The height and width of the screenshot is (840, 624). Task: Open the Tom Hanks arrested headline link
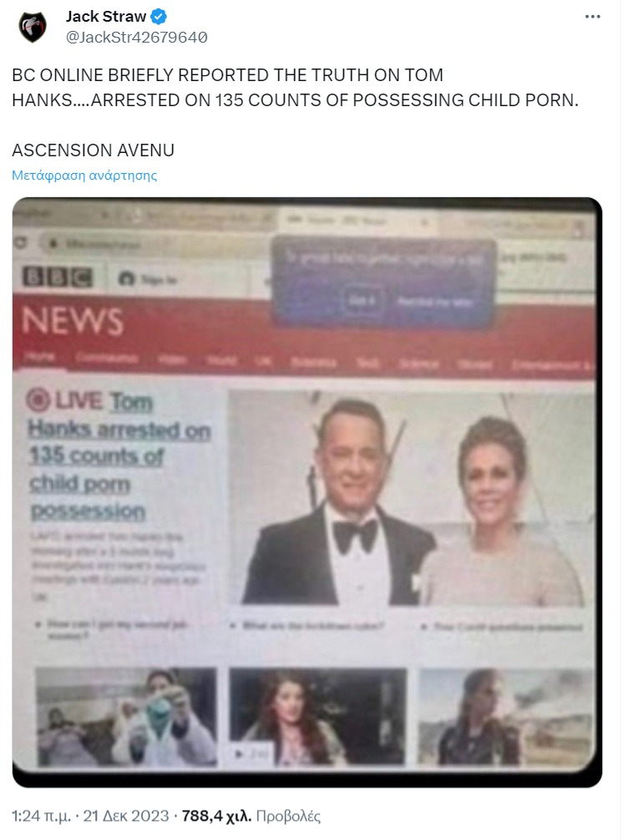119,456
